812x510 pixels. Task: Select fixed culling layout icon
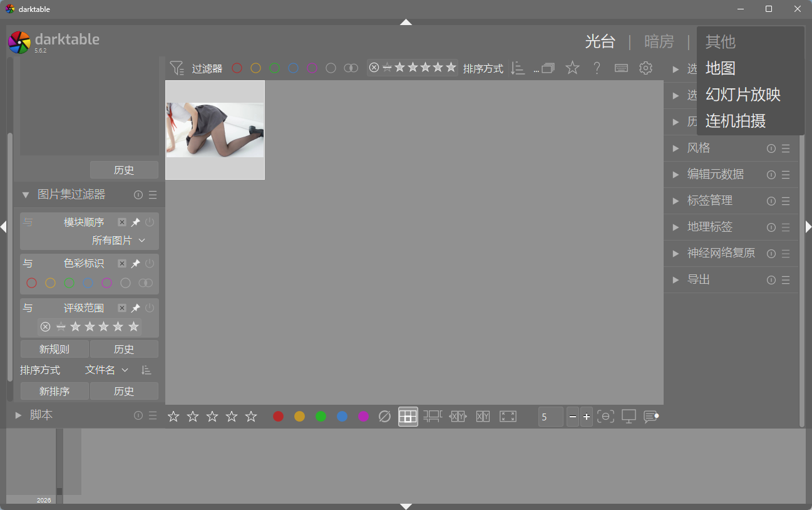click(458, 417)
